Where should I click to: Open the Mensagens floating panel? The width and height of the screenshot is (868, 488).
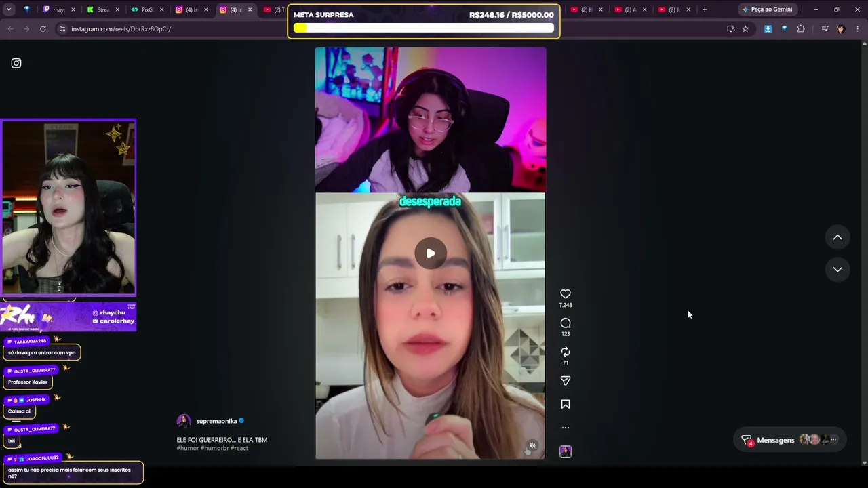[x=791, y=440]
